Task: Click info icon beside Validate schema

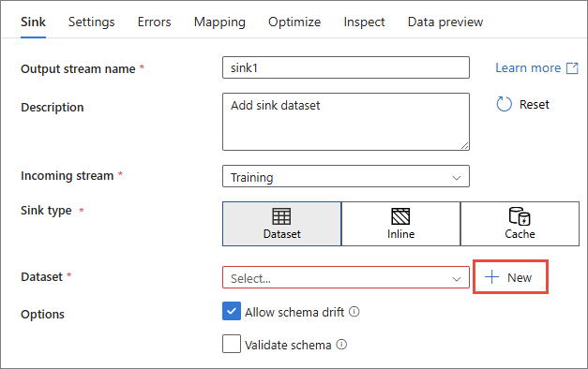Action: (341, 345)
